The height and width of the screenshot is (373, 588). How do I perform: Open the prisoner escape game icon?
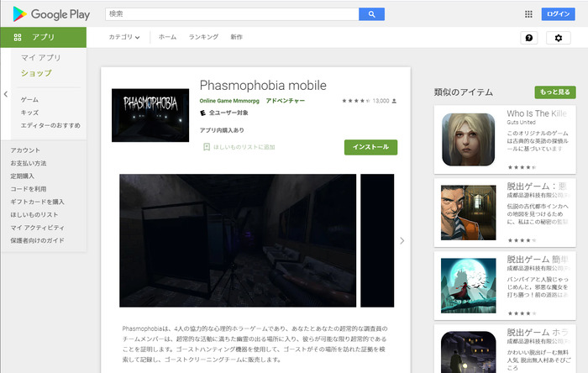click(x=468, y=213)
